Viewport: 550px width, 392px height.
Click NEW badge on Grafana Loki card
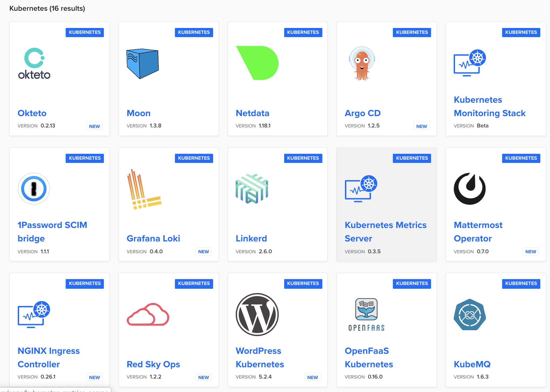(203, 252)
